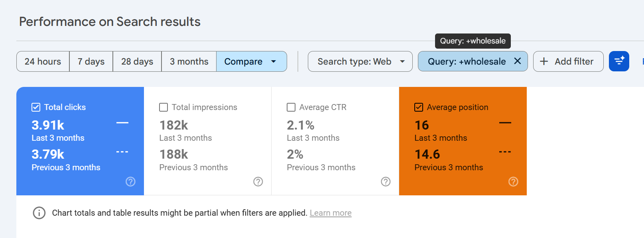644x238 pixels.
Task: Click the plus icon in Add filter
Action: tap(544, 61)
